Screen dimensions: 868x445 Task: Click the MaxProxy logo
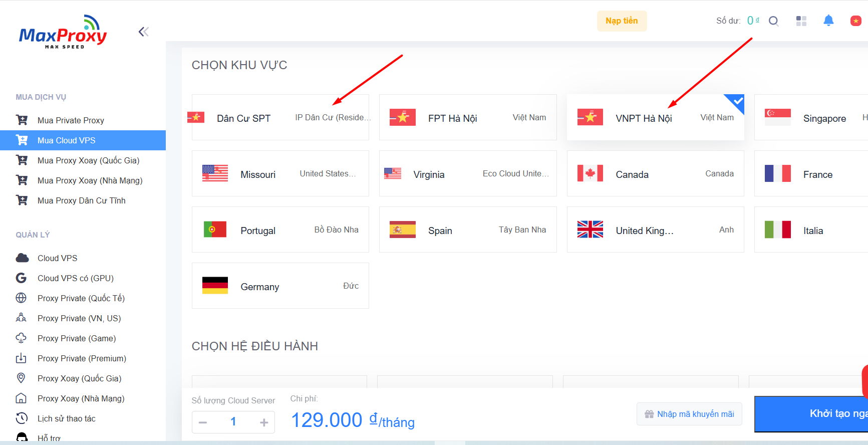click(x=63, y=32)
